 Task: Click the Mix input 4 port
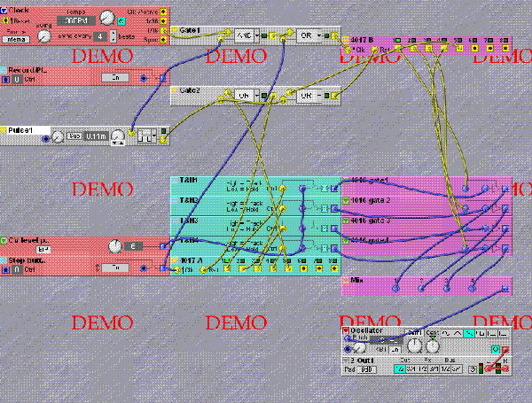pyautogui.click(x=472, y=289)
